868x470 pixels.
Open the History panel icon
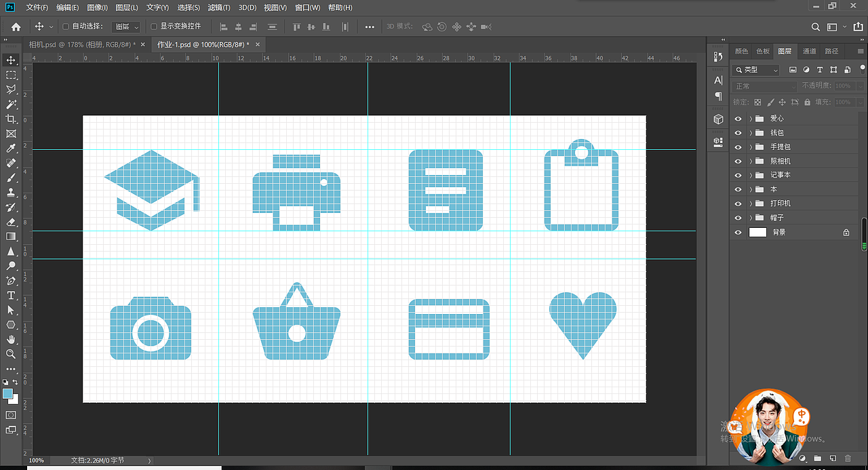[x=718, y=58]
